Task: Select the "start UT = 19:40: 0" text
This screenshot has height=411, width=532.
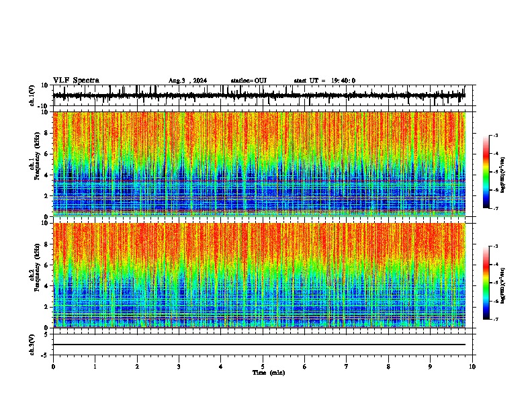Action: [324, 81]
